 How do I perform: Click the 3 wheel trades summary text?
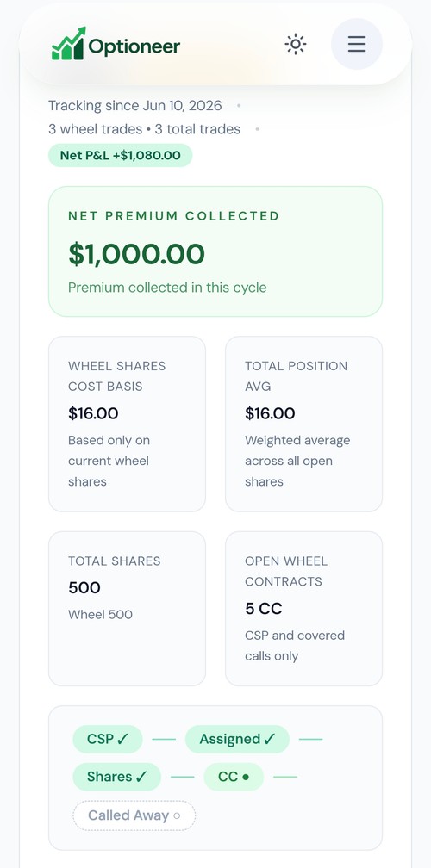96,129
